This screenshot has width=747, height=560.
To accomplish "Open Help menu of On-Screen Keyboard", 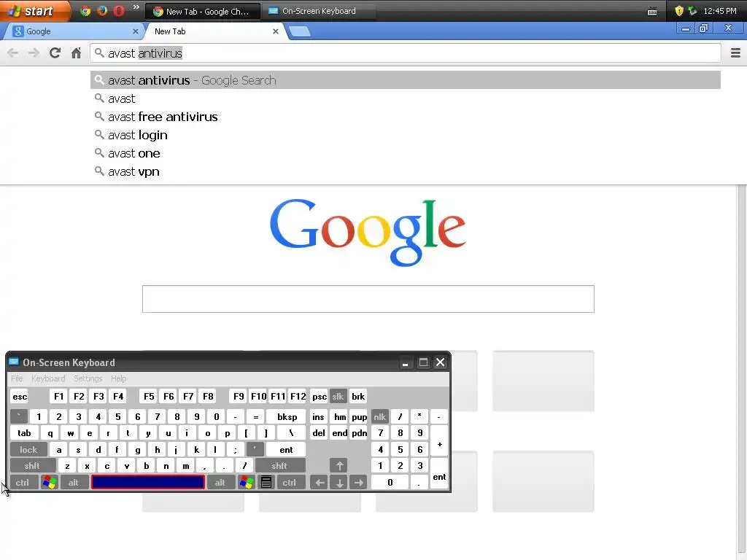I will tap(119, 378).
